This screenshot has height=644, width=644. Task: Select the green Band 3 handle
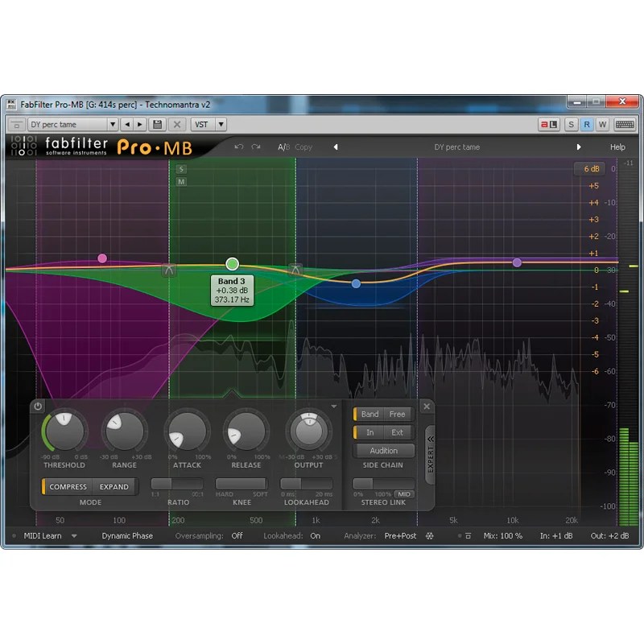click(232, 264)
